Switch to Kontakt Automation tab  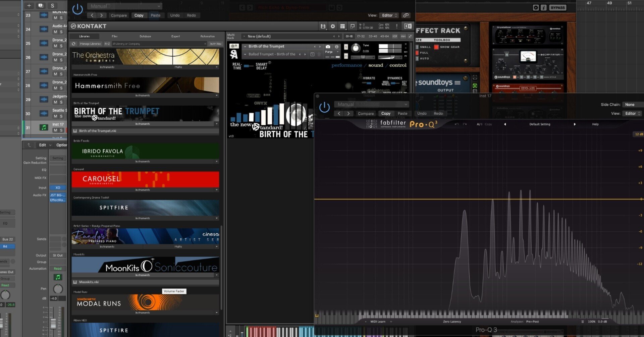208,36
